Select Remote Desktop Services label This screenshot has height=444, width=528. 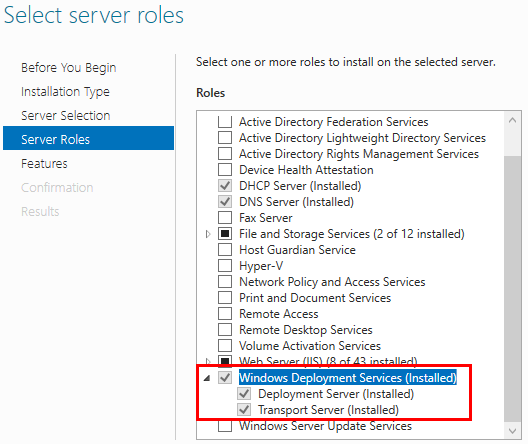point(306,330)
